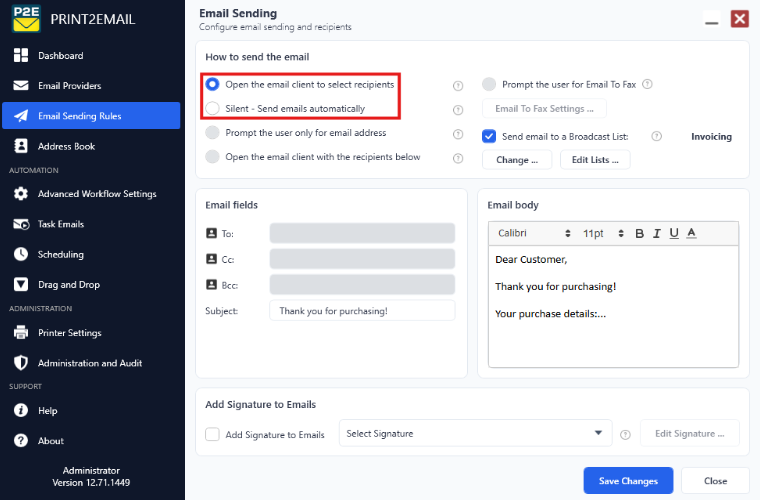Click the Help info icon
Viewport: 760px width, 500px height.
pos(21,410)
